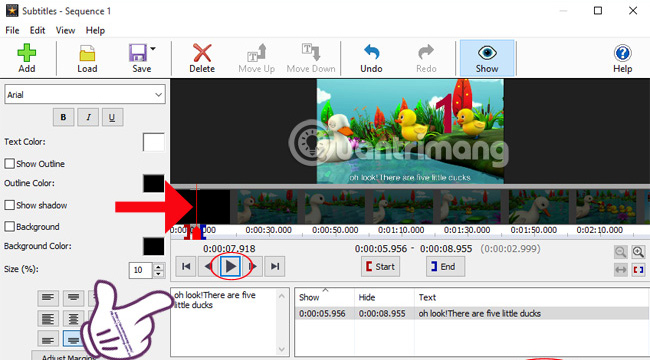Decrease size with down stepper arrow
The width and height of the screenshot is (650, 360).
tap(159, 274)
